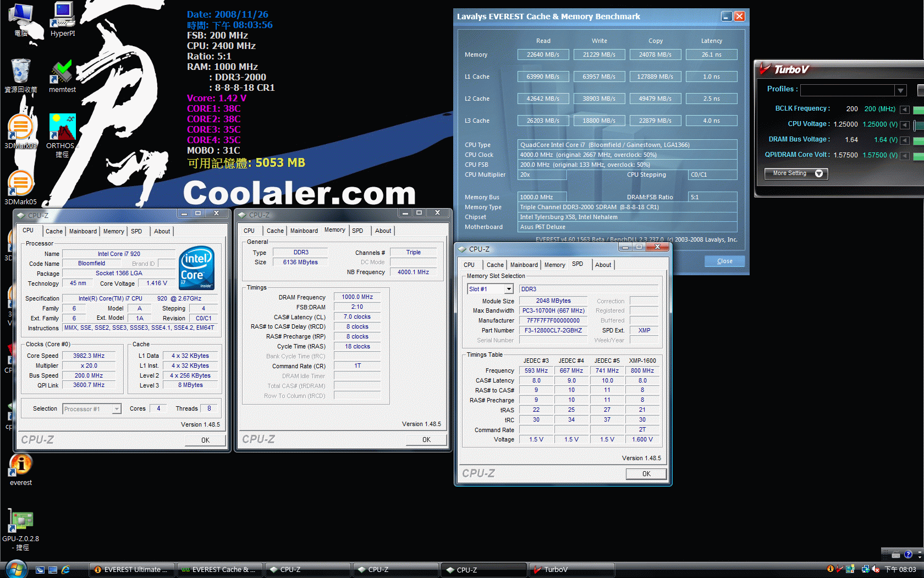Click the EVEREST Memory Latency 26.1 ns value
Image resolution: width=924 pixels, height=578 pixels.
click(711, 54)
